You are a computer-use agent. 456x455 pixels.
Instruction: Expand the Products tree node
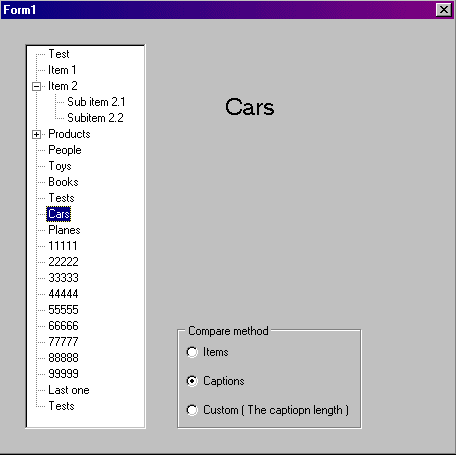(x=36, y=134)
